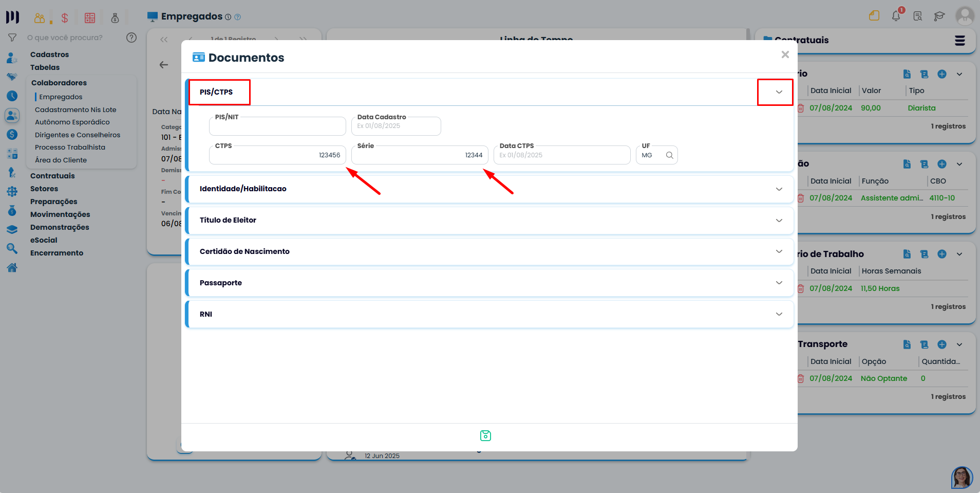The image size is (980, 493).
Task: Open the Encerramento menu
Action: tap(56, 253)
